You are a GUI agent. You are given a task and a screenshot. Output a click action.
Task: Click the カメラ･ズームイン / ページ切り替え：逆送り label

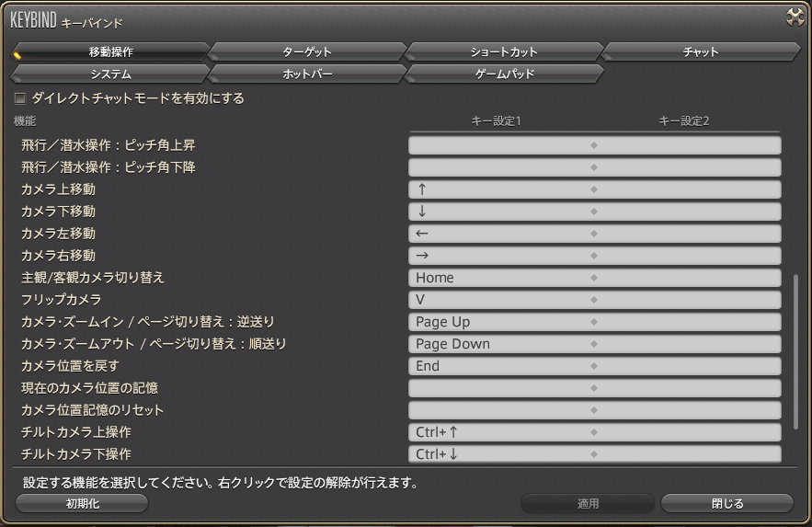click(x=147, y=322)
